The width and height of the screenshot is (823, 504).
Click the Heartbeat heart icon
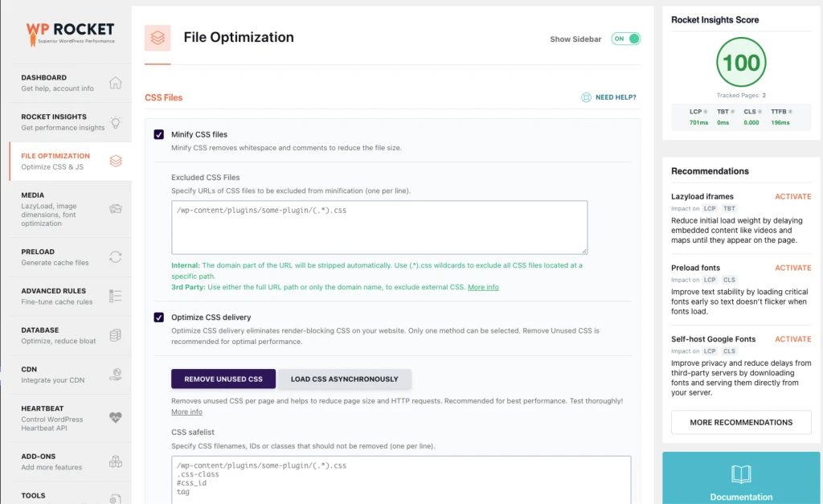(116, 417)
